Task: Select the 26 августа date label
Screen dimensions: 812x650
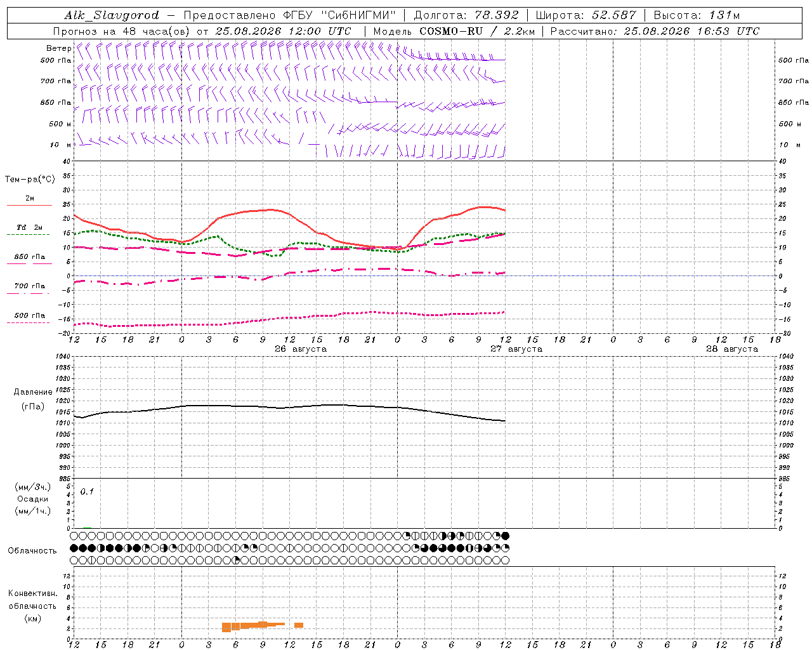Action: coord(301,348)
